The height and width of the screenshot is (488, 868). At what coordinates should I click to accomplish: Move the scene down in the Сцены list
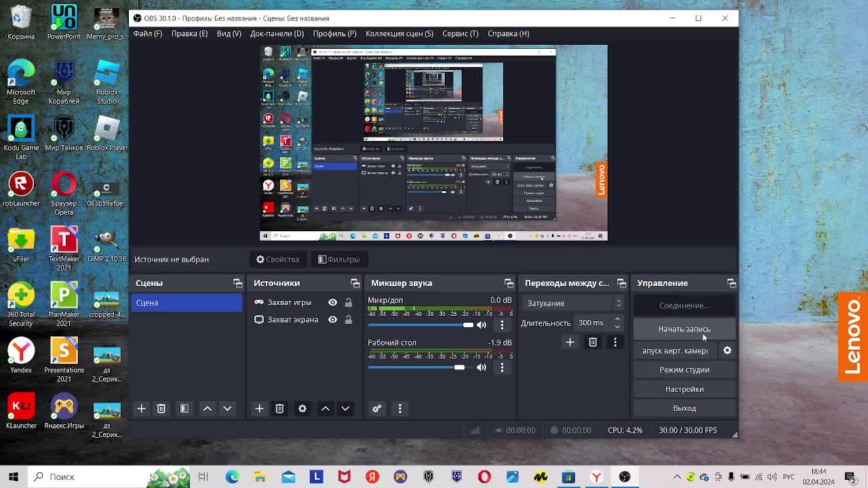227,409
